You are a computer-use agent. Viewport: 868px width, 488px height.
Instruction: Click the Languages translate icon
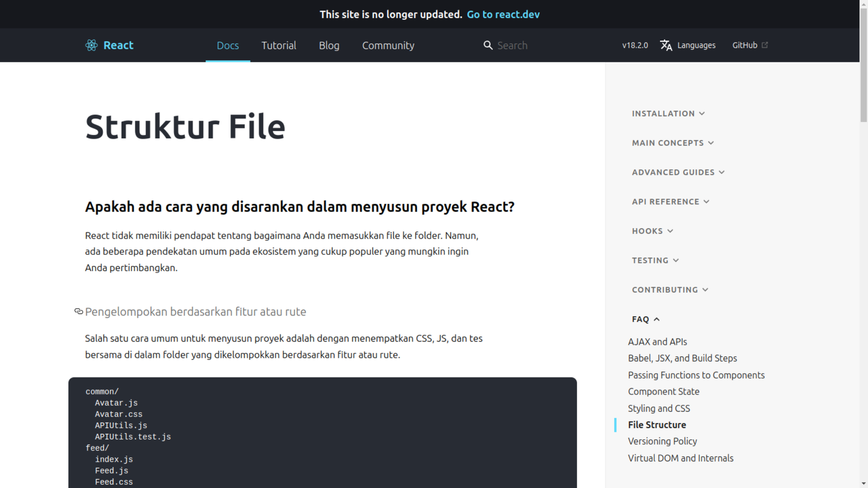[x=666, y=46]
